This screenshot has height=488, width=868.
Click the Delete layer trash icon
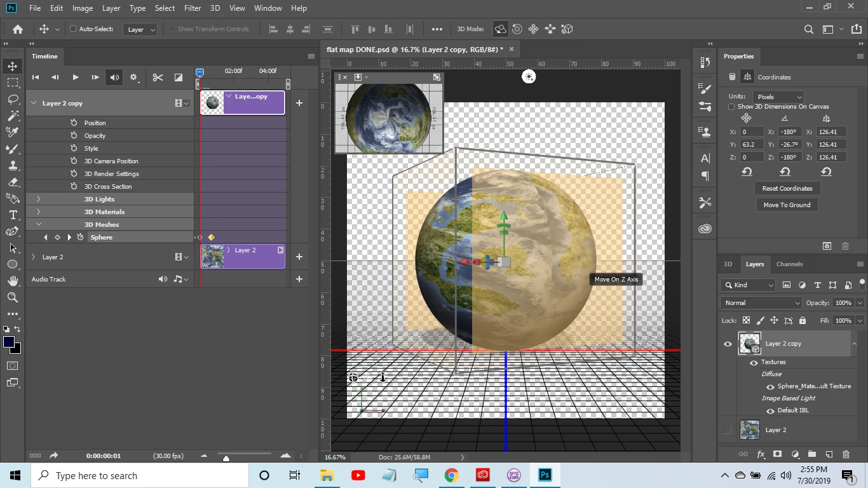845,454
